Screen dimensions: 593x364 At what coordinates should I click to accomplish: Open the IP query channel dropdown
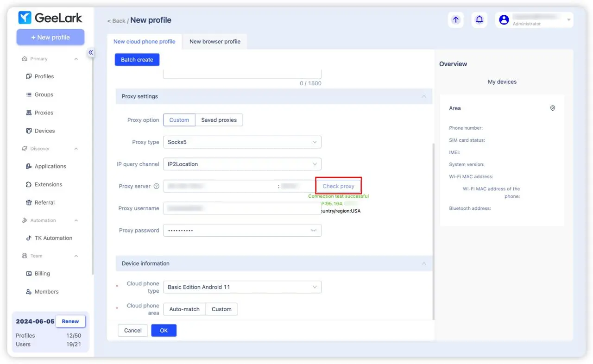click(x=242, y=164)
